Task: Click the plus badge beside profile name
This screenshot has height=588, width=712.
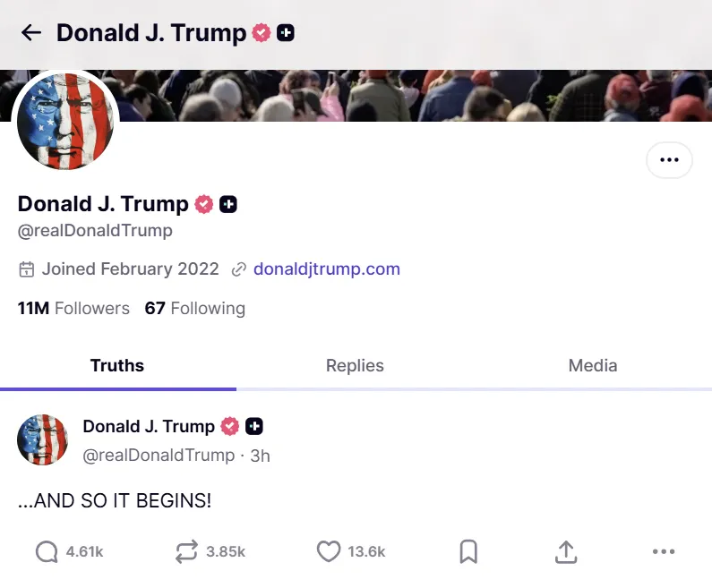Action: pyautogui.click(x=228, y=204)
